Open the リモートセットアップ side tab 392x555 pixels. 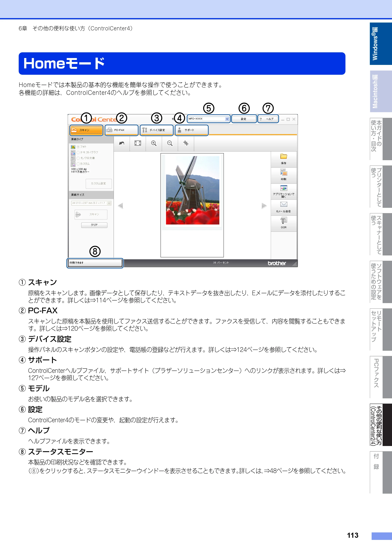pos(381,330)
